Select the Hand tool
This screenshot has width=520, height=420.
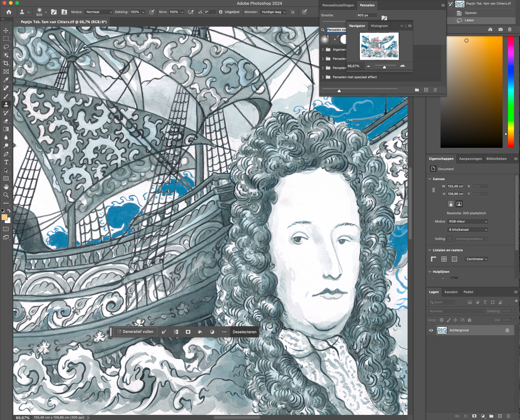tap(6, 187)
